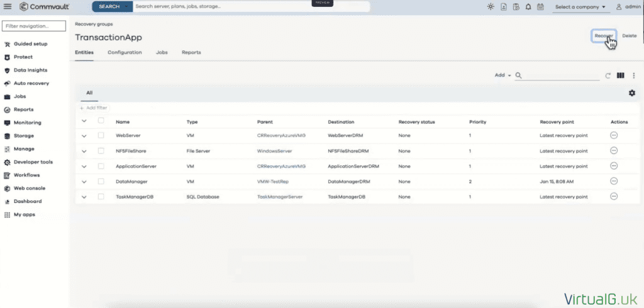This screenshot has width=644, height=308.
Task: Open the notifications bell icon
Action: (x=528, y=7)
